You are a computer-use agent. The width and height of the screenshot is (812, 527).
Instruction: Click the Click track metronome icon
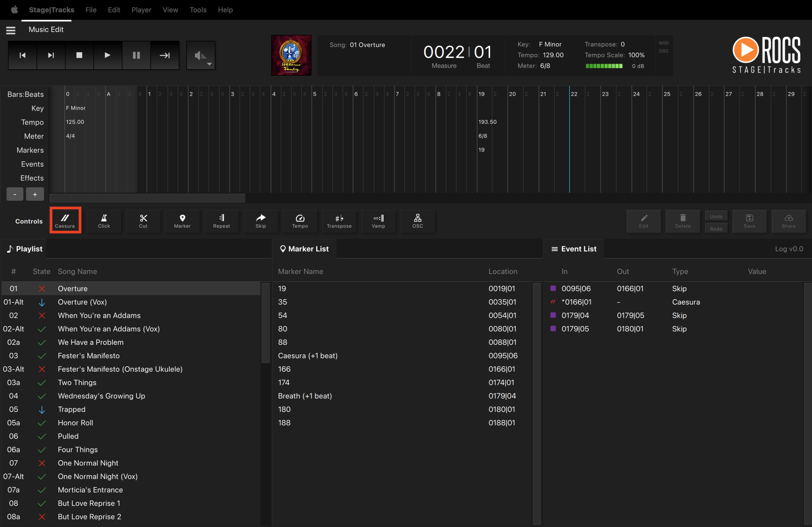(x=104, y=221)
